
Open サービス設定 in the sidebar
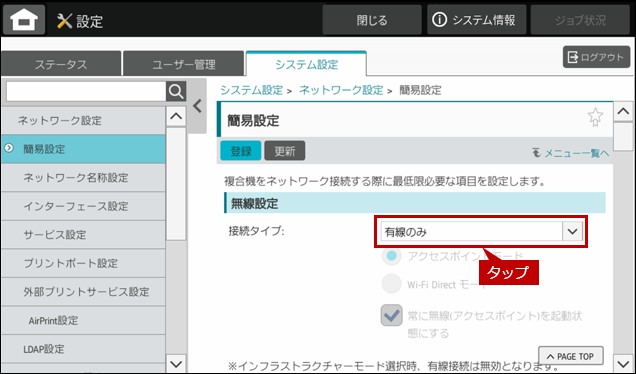click(83, 234)
